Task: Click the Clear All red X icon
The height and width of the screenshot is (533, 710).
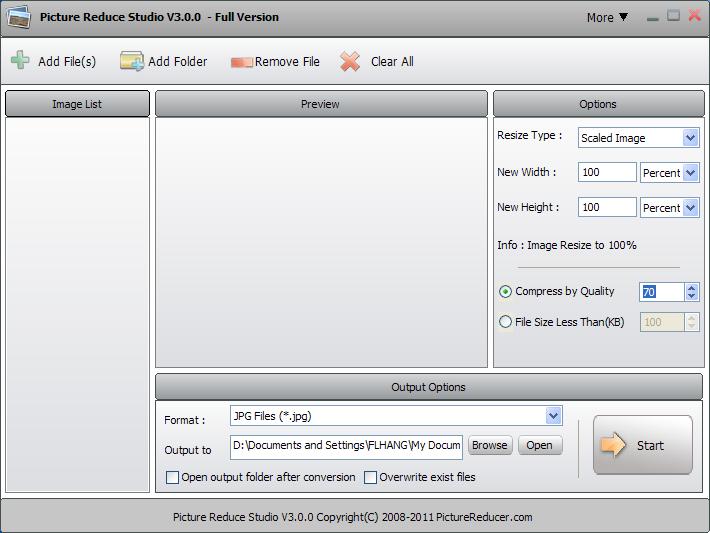Action: coord(350,62)
